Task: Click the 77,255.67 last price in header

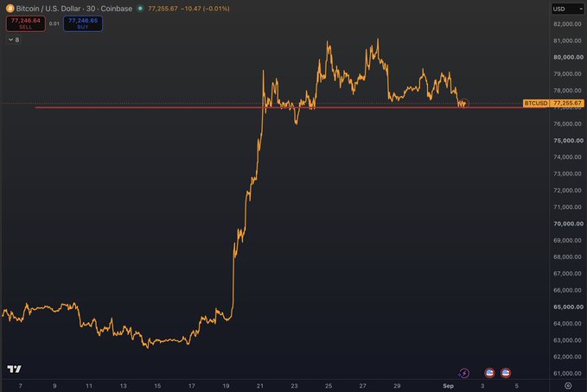Action: pyautogui.click(x=163, y=9)
